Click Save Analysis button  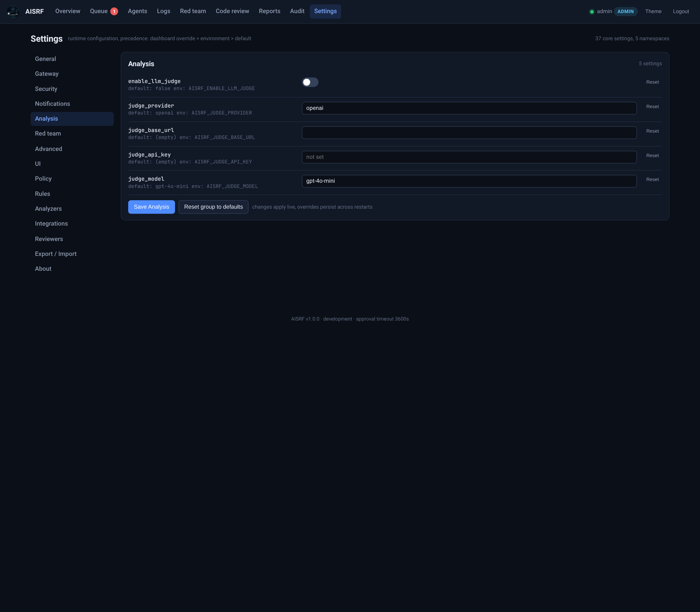coord(151,207)
